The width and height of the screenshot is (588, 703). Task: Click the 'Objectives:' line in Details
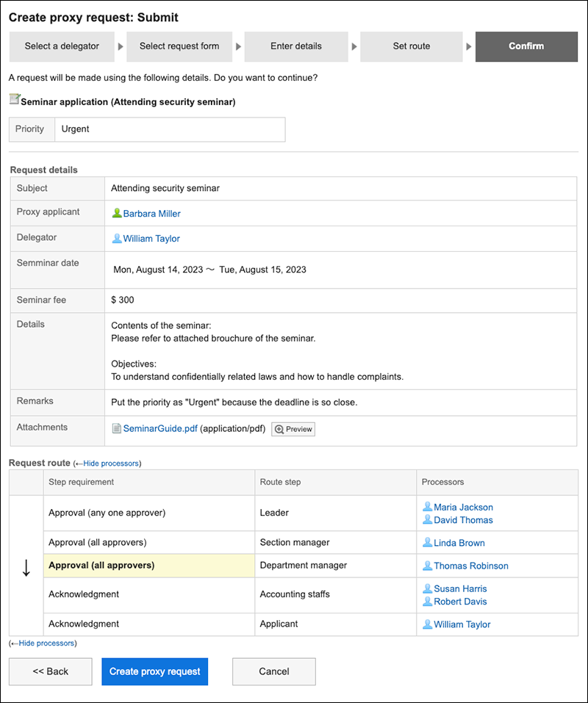point(134,364)
